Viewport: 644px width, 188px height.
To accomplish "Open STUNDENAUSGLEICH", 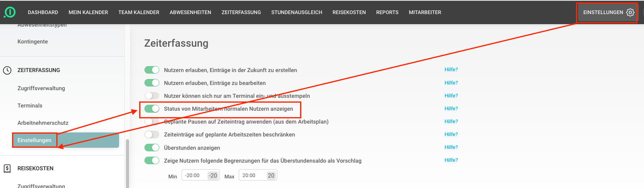I will [x=297, y=12].
